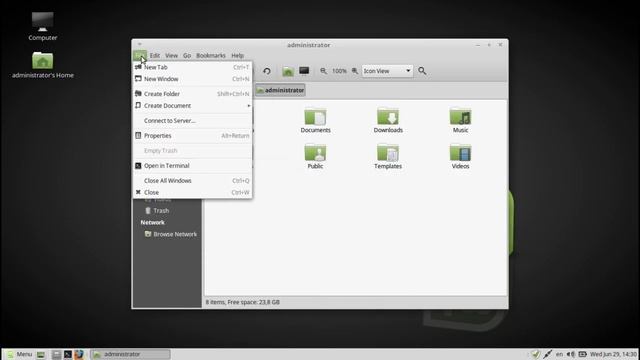The height and width of the screenshot is (360, 640).
Task: Select Open in Terminal menu entry
Action: click(192, 166)
